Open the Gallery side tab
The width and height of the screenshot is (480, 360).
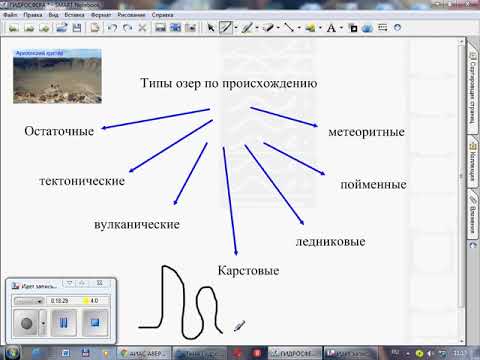(473, 162)
